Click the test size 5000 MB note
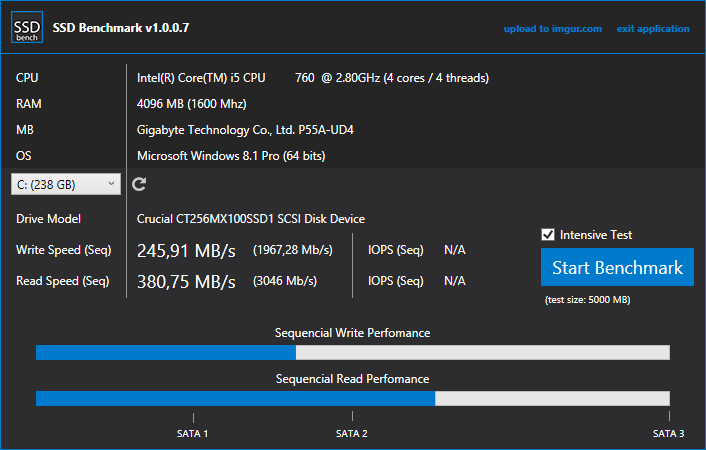The height and width of the screenshot is (450, 706). coord(588,300)
